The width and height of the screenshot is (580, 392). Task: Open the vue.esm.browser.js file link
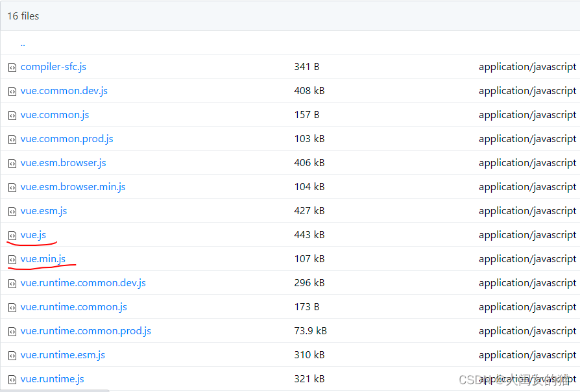[63, 163]
